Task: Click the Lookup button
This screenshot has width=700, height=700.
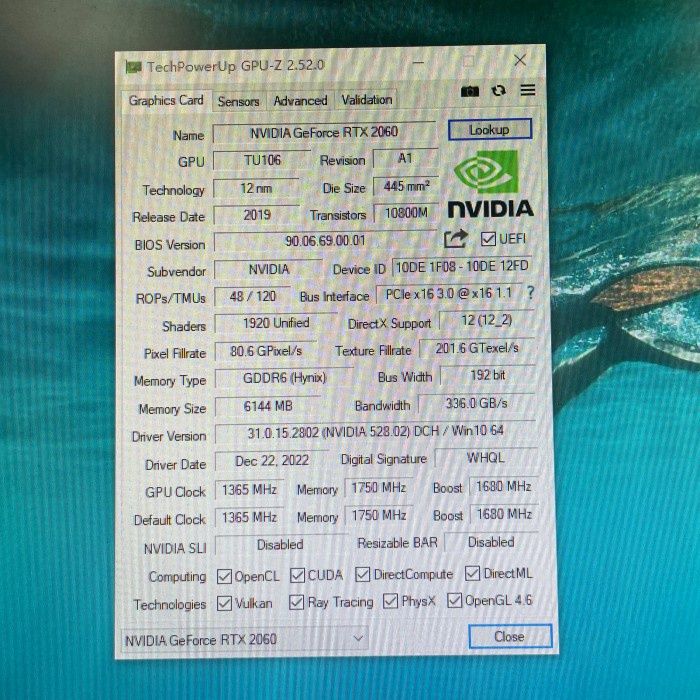Action: point(489,130)
